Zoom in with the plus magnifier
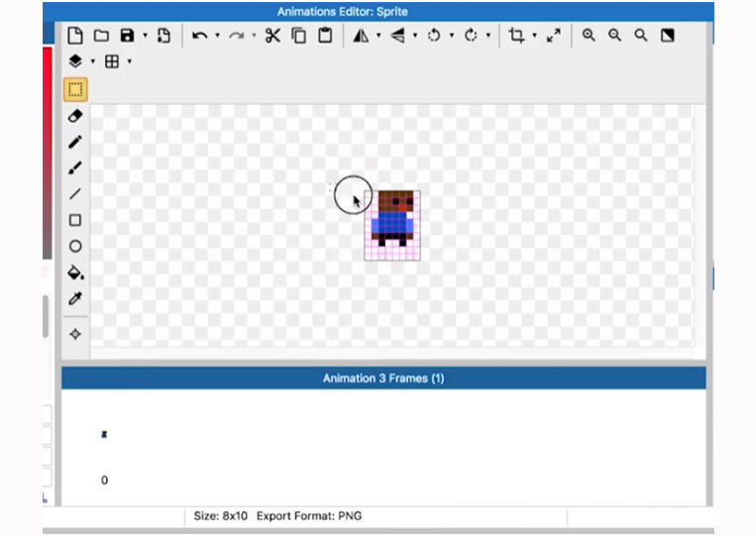 tap(589, 36)
